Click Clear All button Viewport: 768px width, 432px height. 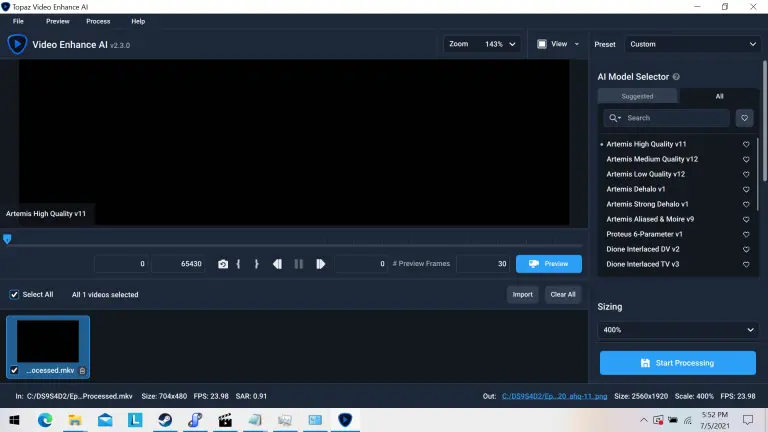(563, 294)
